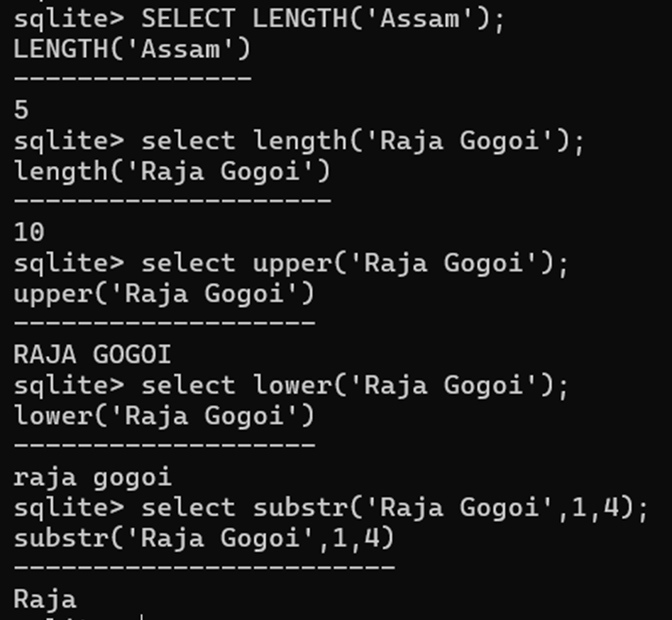Click the substr('Raja Gogoi',1,4) column header

[x=204, y=538]
